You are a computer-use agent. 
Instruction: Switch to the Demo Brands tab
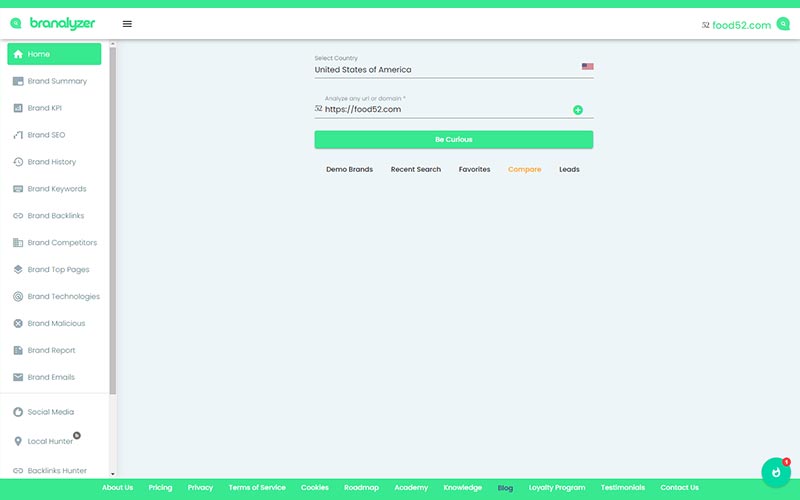(349, 169)
